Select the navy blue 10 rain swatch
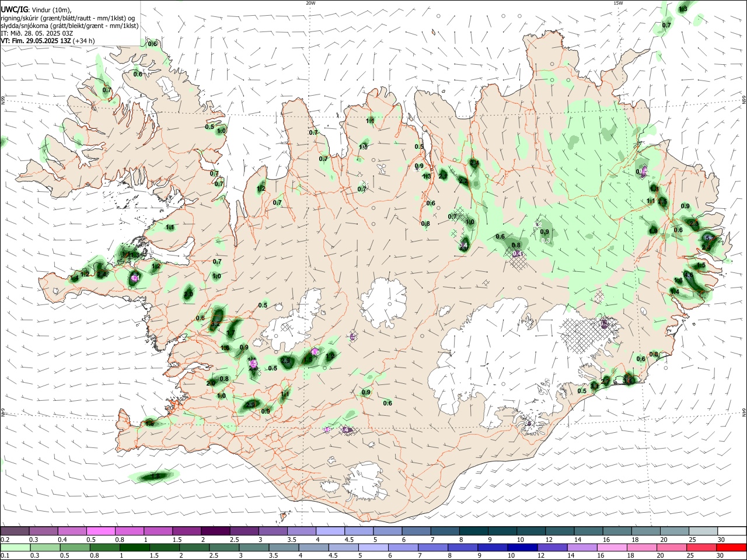Viewport: 747px width, 560px height. pyautogui.click(x=522, y=548)
